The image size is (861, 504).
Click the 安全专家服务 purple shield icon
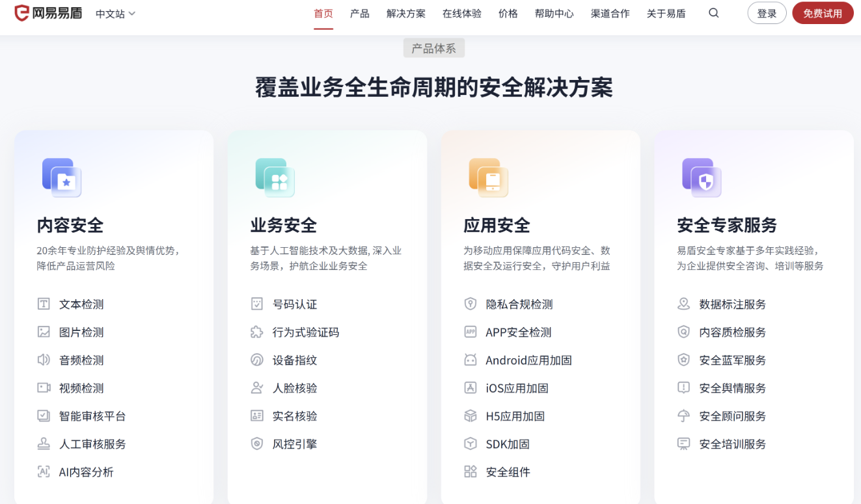702,178
